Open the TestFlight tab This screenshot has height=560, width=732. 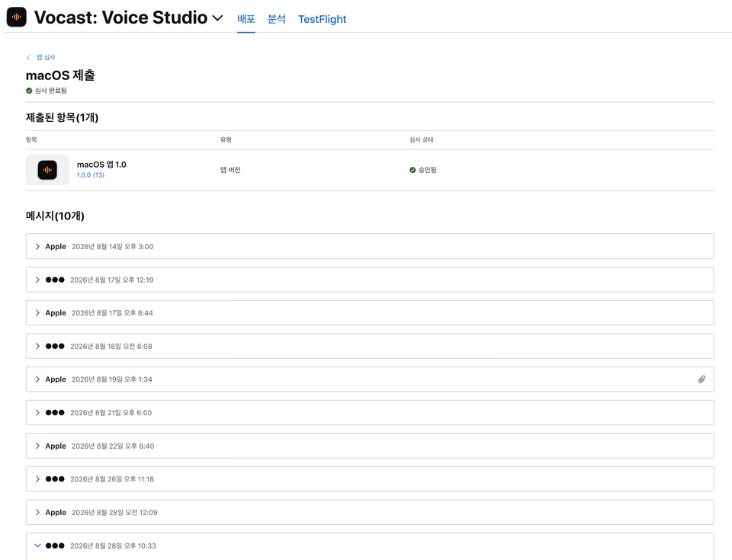[322, 19]
